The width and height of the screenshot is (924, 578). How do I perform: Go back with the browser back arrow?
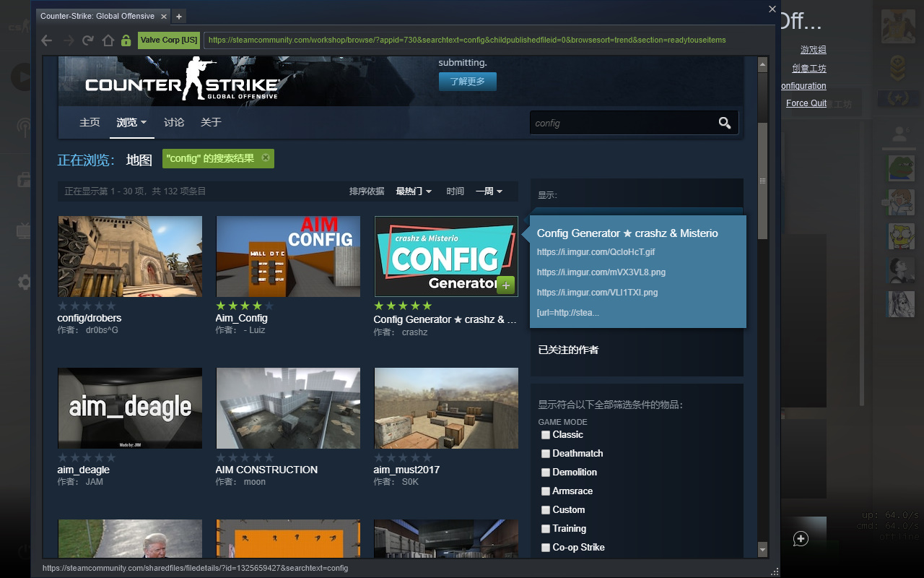(47, 40)
